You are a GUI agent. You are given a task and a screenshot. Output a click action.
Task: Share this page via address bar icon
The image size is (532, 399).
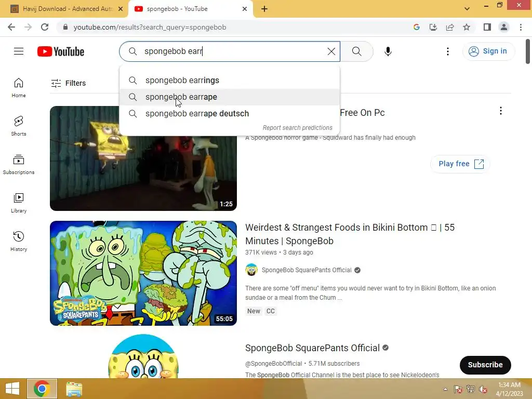coord(450,27)
